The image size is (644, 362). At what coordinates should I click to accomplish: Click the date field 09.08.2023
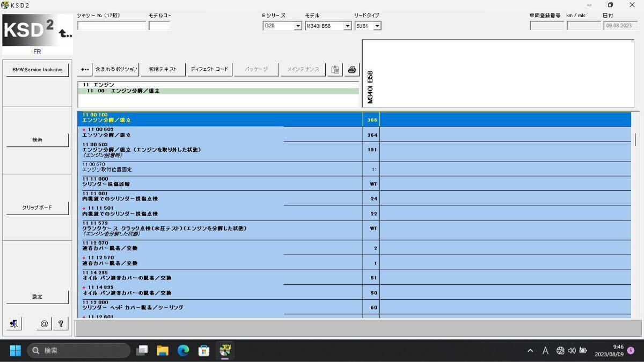click(621, 26)
